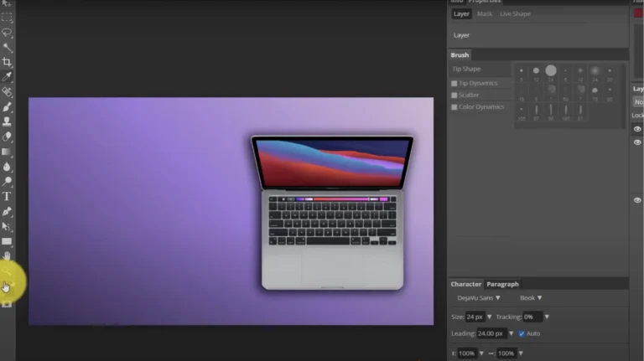Select the Zoom magnifier tool
The width and height of the screenshot is (644, 361).
[x=7, y=271]
